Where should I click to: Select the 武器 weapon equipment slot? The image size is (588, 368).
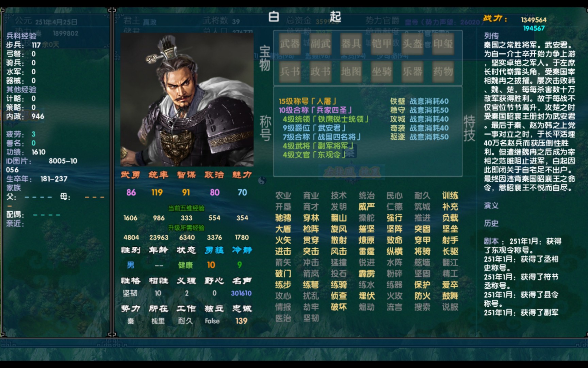click(290, 44)
